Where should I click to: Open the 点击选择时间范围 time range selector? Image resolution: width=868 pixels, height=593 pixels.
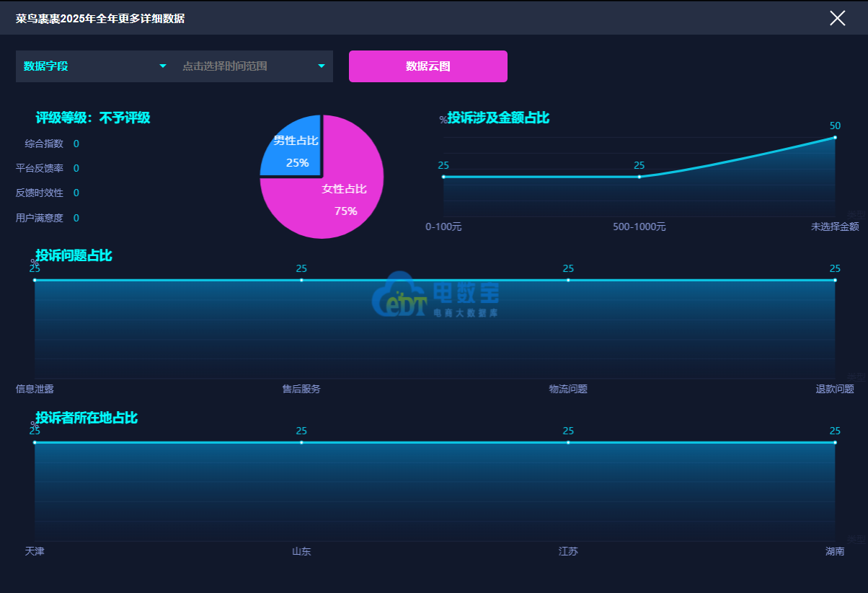[x=254, y=66]
